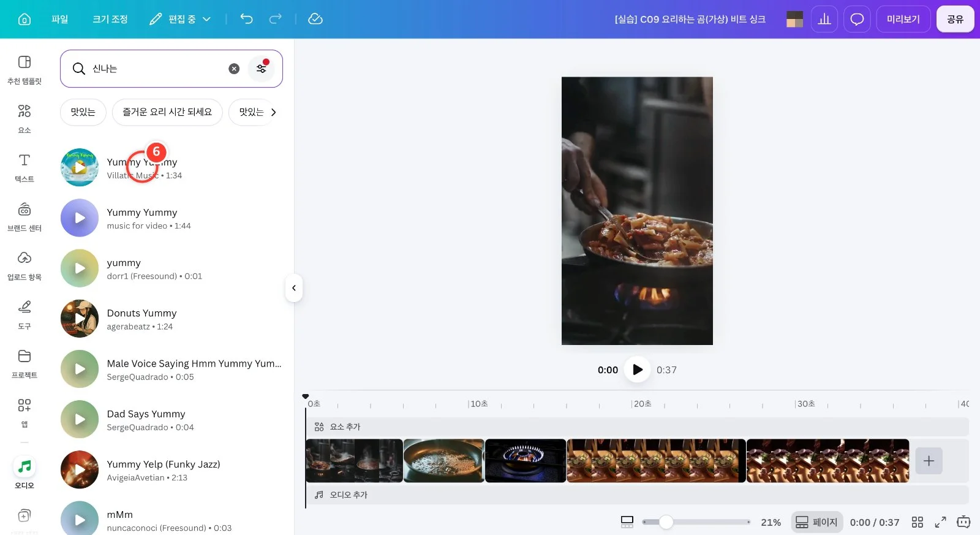Clear the audio search text
Image resolution: width=980 pixels, height=535 pixels.
[234, 69]
